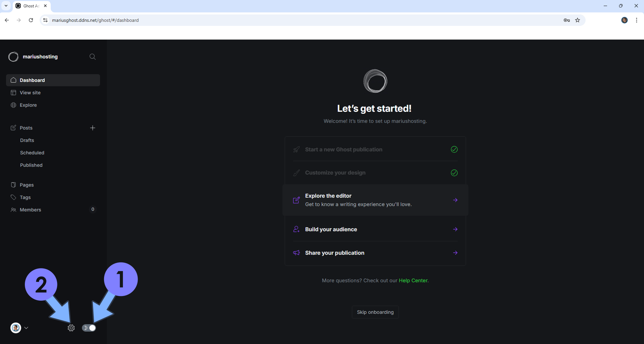Open tab search dropdown arrow
Image resolution: width=644 pixels, height=344 pixels.
pos(6,6)
